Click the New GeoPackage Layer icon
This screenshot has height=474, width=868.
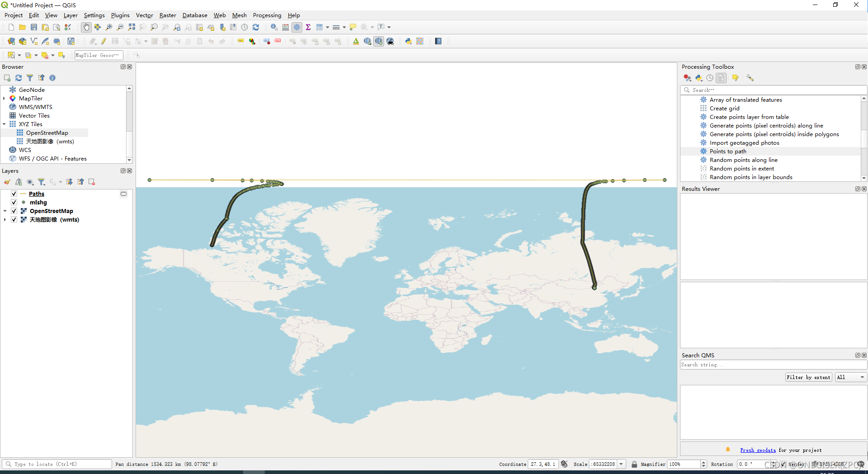click(23, 41)
